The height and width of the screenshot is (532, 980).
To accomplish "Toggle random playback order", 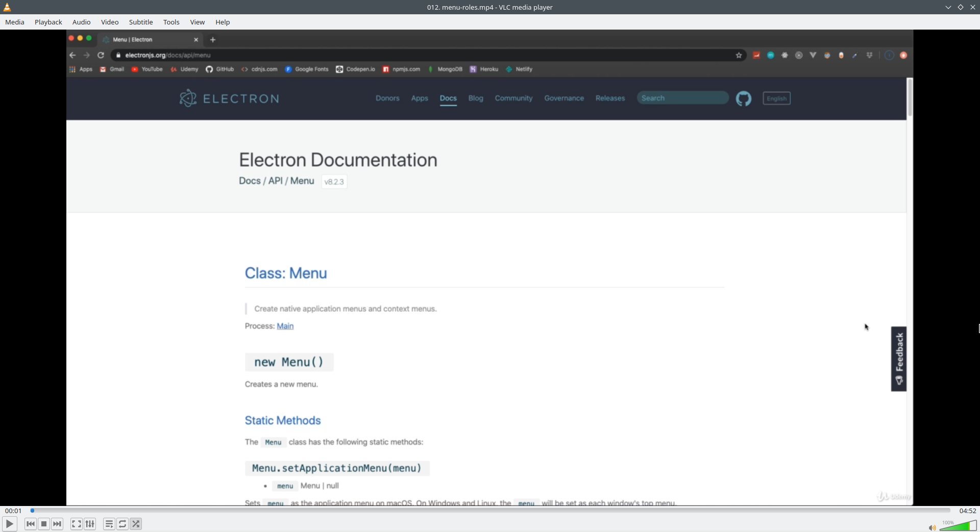I will (136, 524).
